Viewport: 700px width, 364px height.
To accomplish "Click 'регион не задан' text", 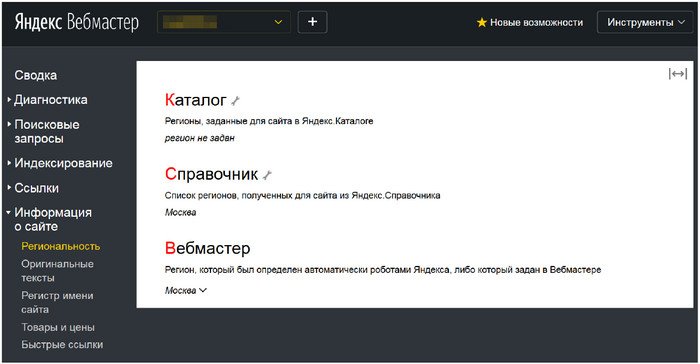I will pos(200,138).
